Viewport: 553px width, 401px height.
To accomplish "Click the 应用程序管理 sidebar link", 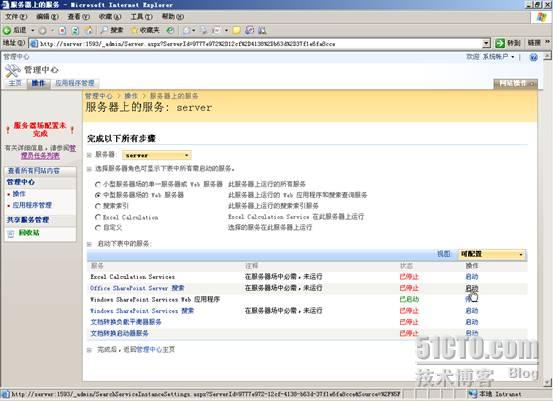I will (x=32, y=205).
